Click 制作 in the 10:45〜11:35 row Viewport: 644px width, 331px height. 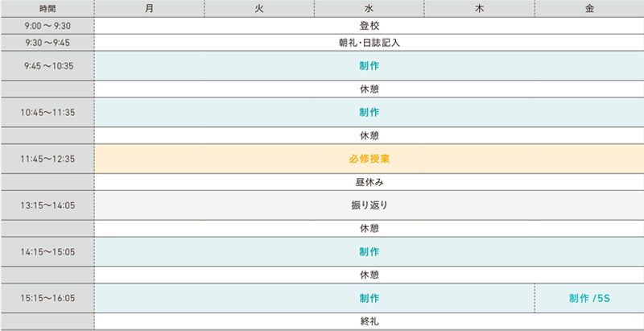point(369,112)
